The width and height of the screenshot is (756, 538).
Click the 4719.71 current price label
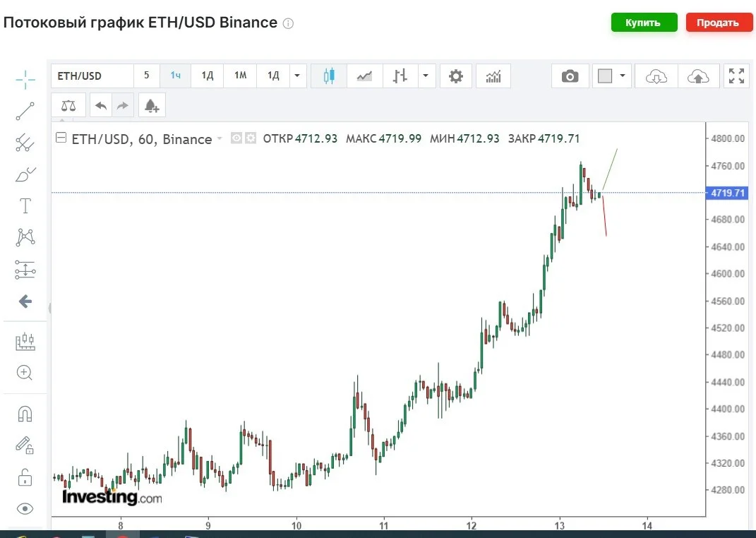(x=726, y=193)
